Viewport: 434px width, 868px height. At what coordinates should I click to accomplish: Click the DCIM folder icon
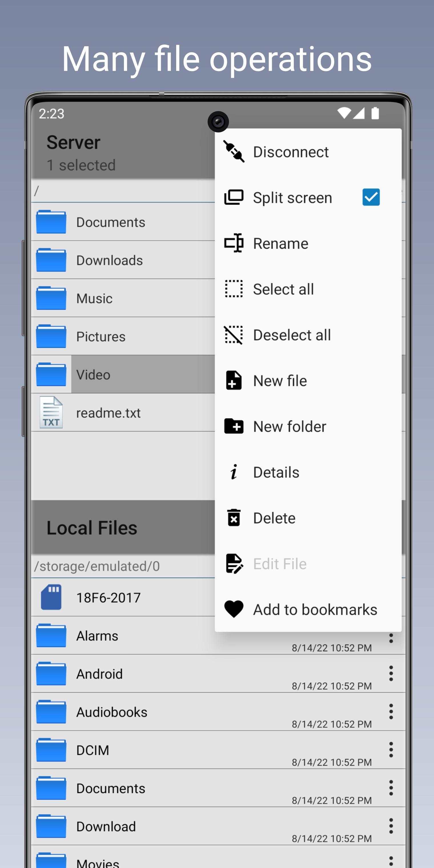[51, 750]
